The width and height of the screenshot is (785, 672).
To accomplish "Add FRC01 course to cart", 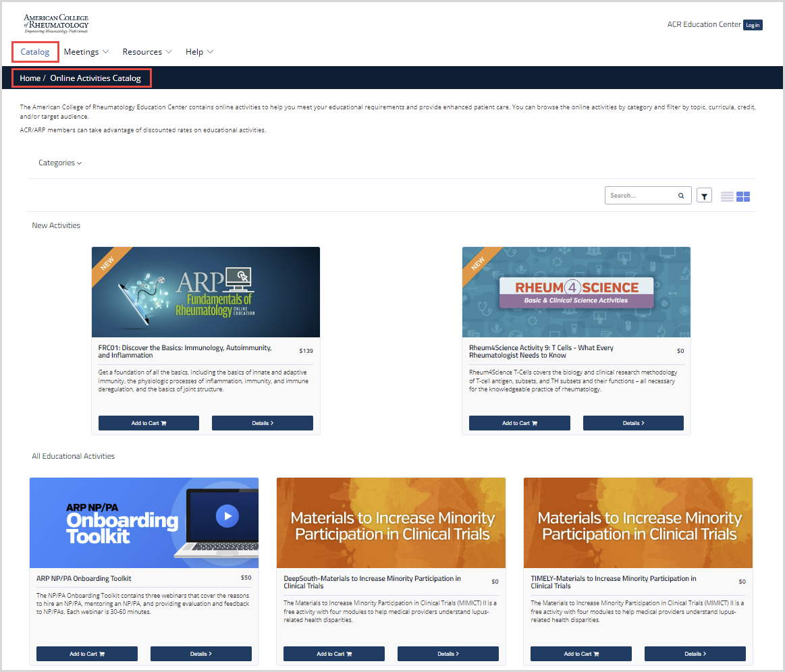I will coord(148,423).
